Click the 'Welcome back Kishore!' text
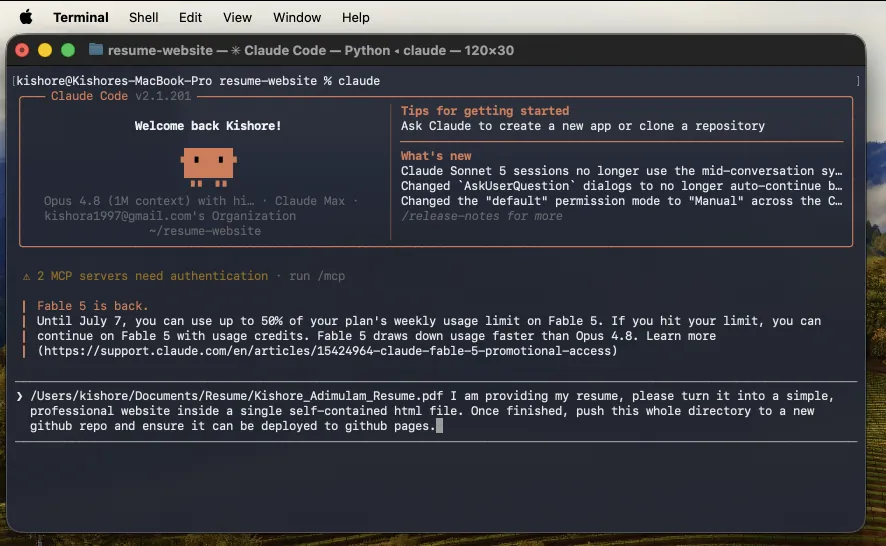The image size is (886, 546). pos(207,126)
